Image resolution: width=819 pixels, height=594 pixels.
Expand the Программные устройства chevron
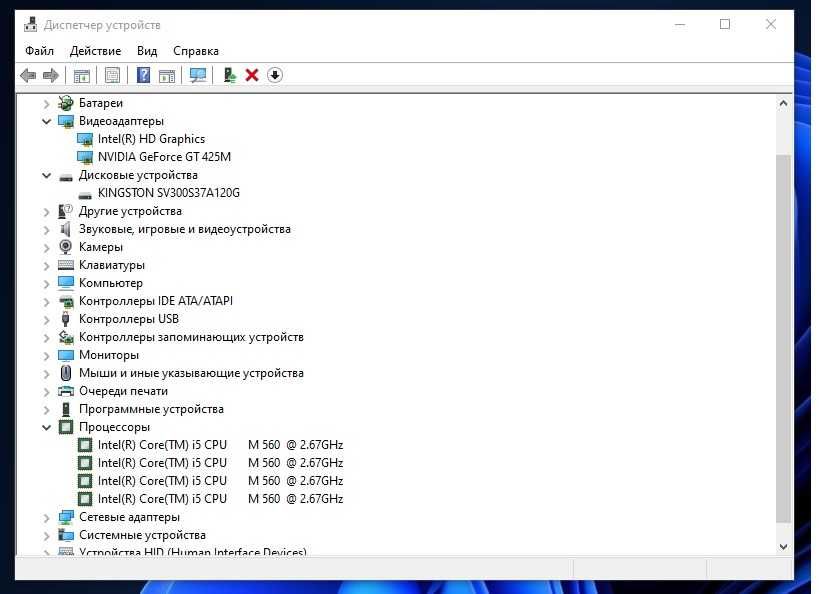click(46, 410)
